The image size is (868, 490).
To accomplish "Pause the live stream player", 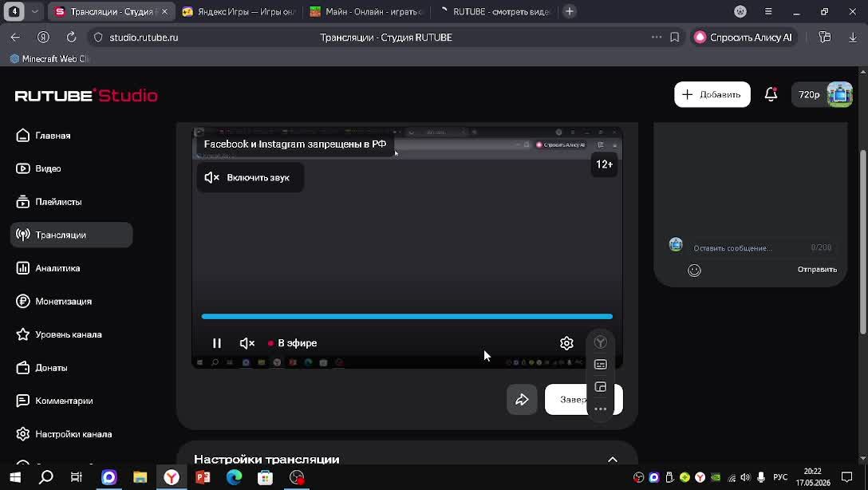I will click(217, 343).
